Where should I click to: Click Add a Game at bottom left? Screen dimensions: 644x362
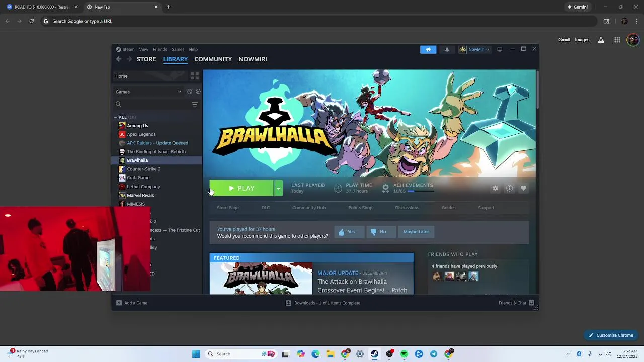[132, 303]
